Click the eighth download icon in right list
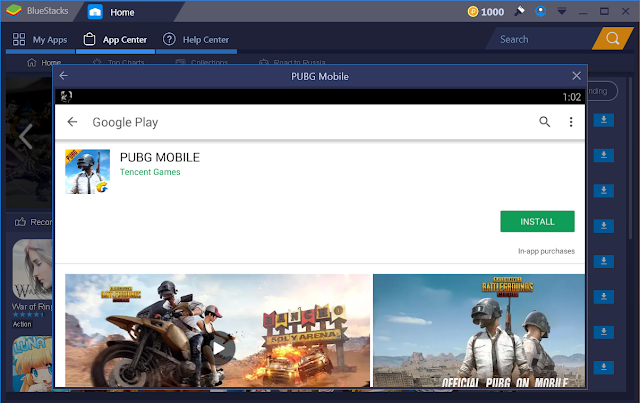Viewport: 640px width, 403px height. 603,367
